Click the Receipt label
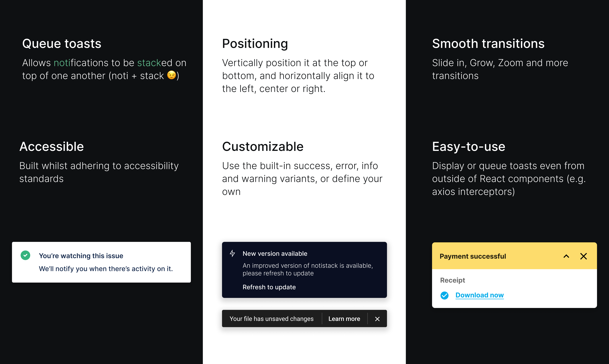Screen dimensions: 609x364 452,280
